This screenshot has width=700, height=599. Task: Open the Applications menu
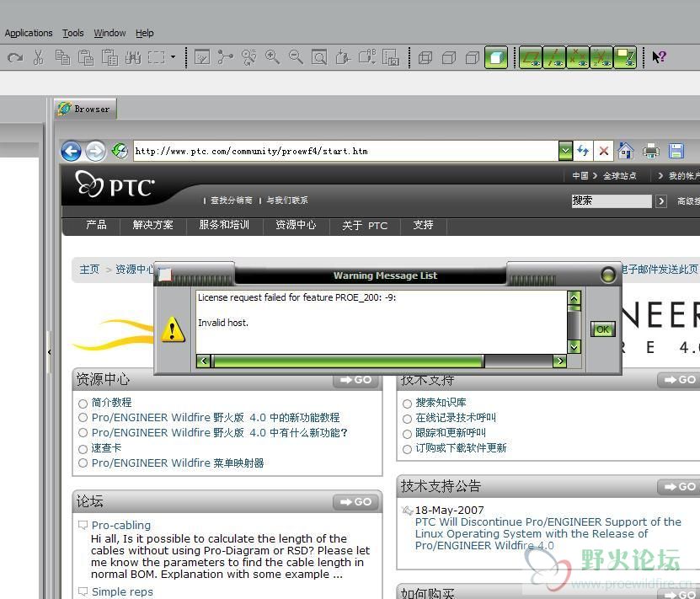point(29,33)
